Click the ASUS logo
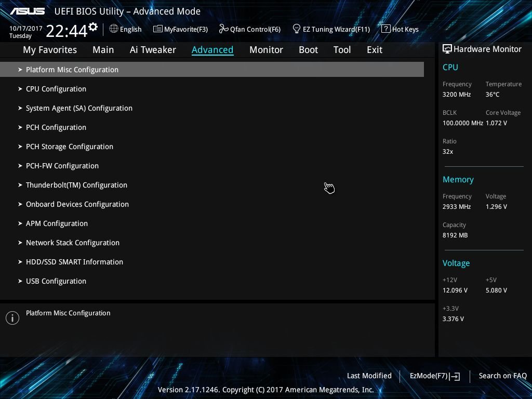This screenshot has height=399, width=532. pos(27,11)
